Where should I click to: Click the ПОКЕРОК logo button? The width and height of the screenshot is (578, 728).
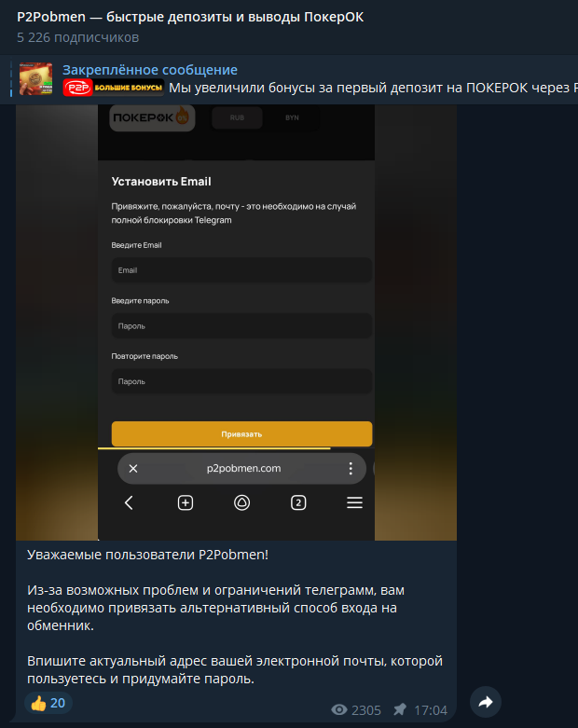[x=152, y=118]
